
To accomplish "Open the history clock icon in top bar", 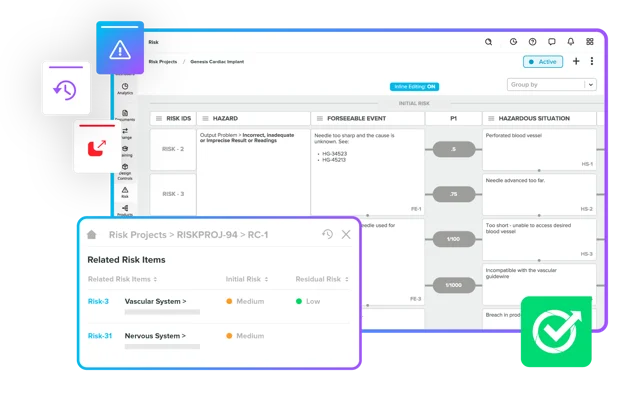I will [x=513, y=42].
